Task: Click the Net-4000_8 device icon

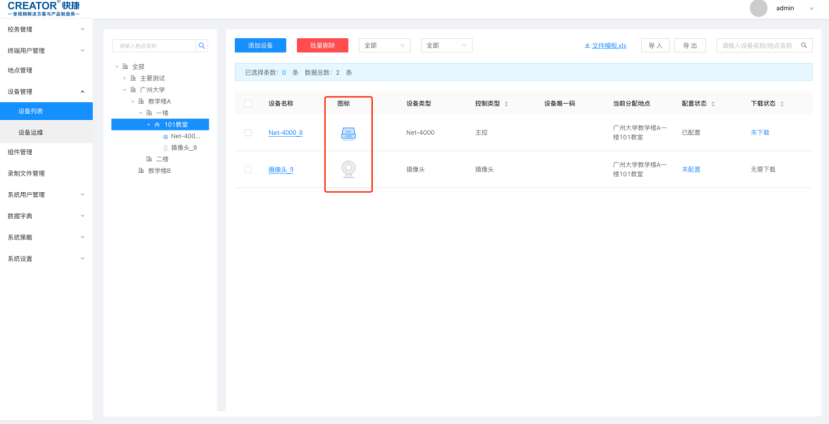Action: click(x=348, y=133)
